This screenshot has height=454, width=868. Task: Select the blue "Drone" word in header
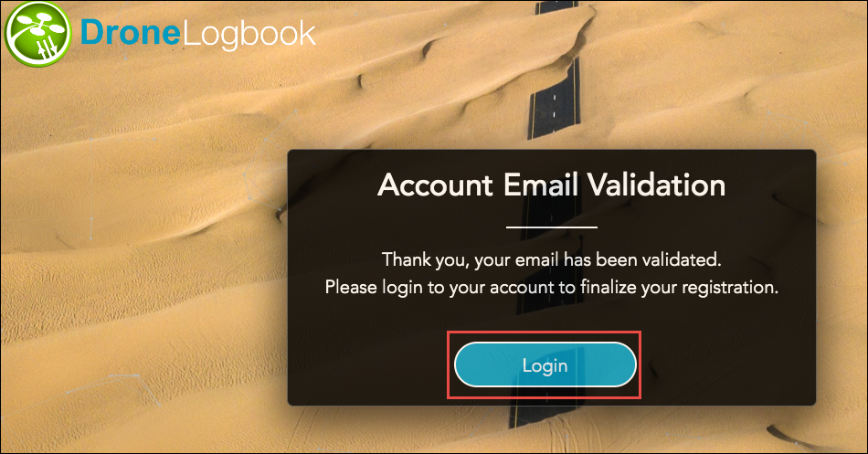point(130,33)
